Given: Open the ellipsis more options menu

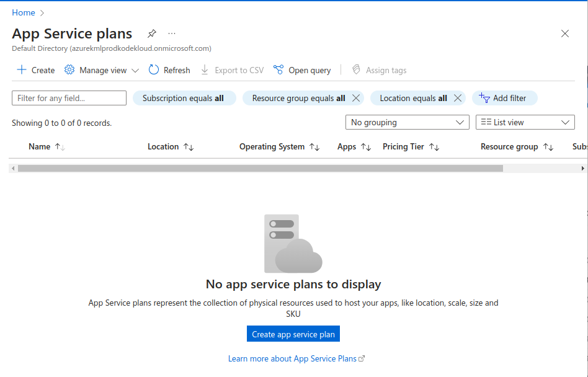Looking at the screenshot, I should pos(172,33).
